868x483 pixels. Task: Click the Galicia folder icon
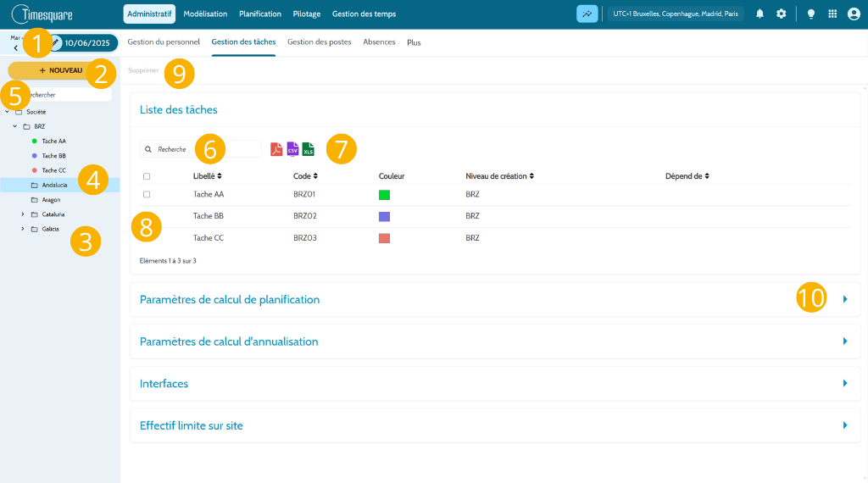(34, 229)
